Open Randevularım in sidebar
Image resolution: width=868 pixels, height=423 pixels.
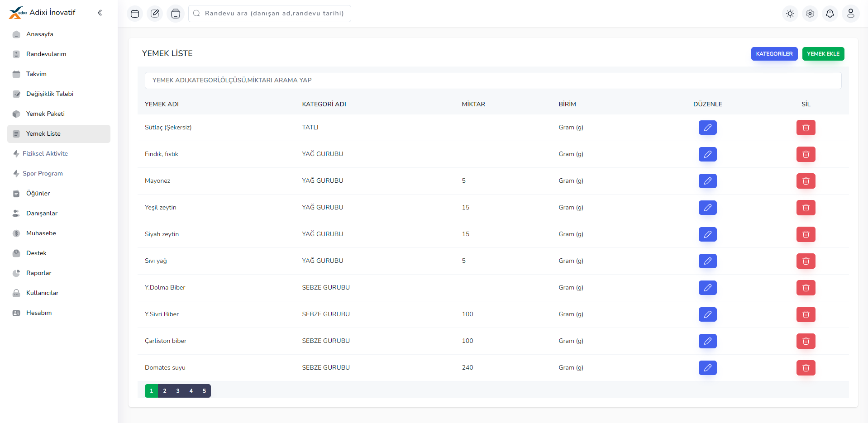coord(59,54)
